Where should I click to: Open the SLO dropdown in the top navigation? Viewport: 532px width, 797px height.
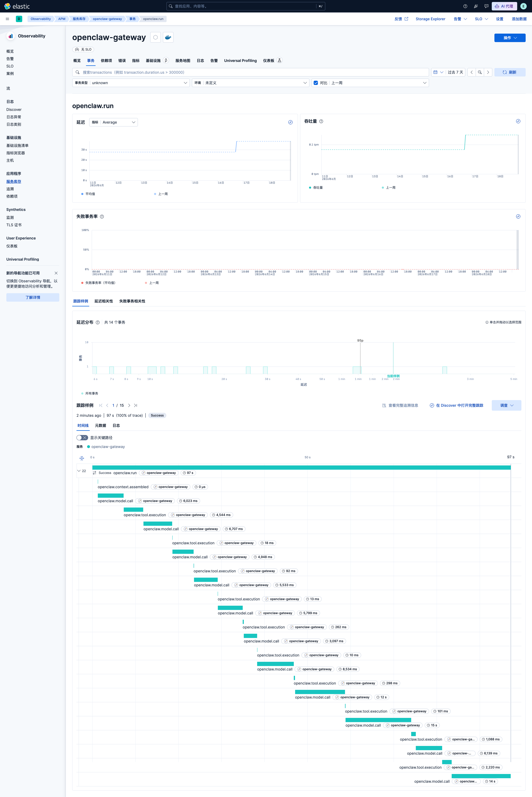pos(481,19)
